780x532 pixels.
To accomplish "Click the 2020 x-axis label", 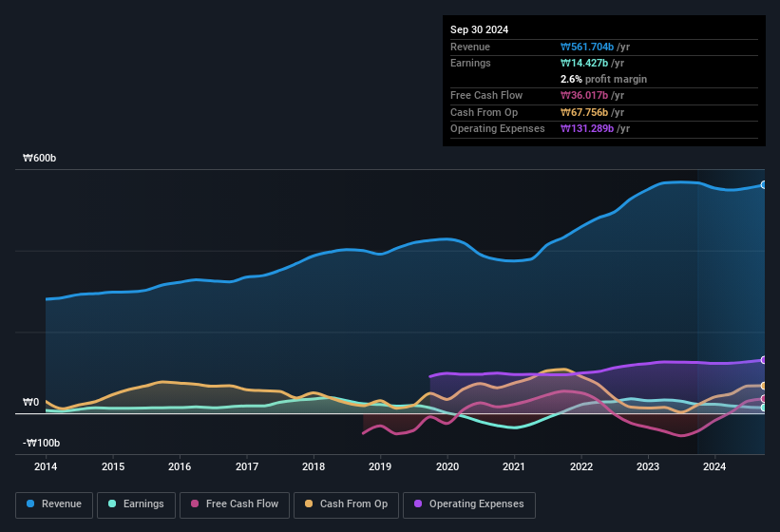I will (447, 466).
